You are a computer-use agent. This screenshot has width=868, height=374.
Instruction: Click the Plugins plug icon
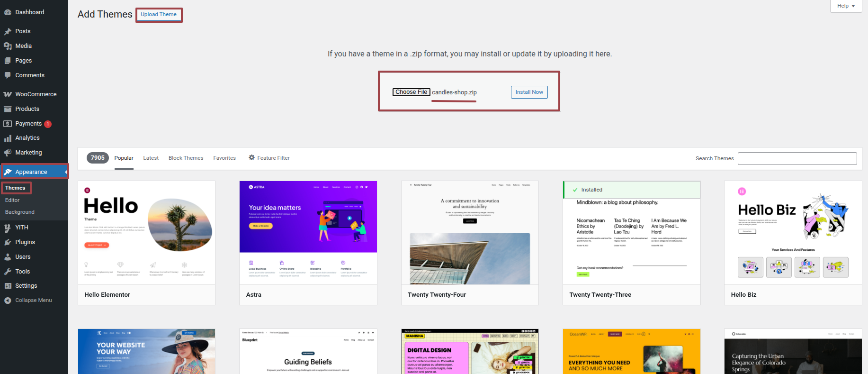pos(8,242)
